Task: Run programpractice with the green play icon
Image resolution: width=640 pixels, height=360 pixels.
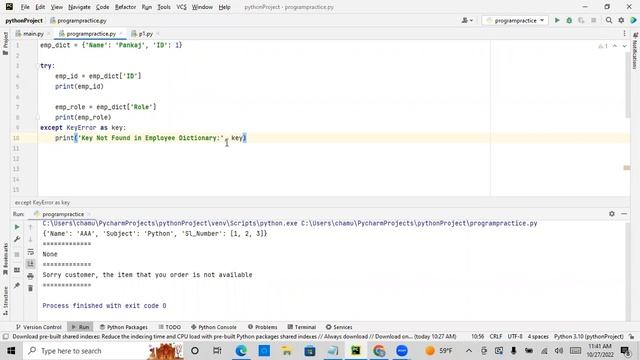Action: [557, 20]
